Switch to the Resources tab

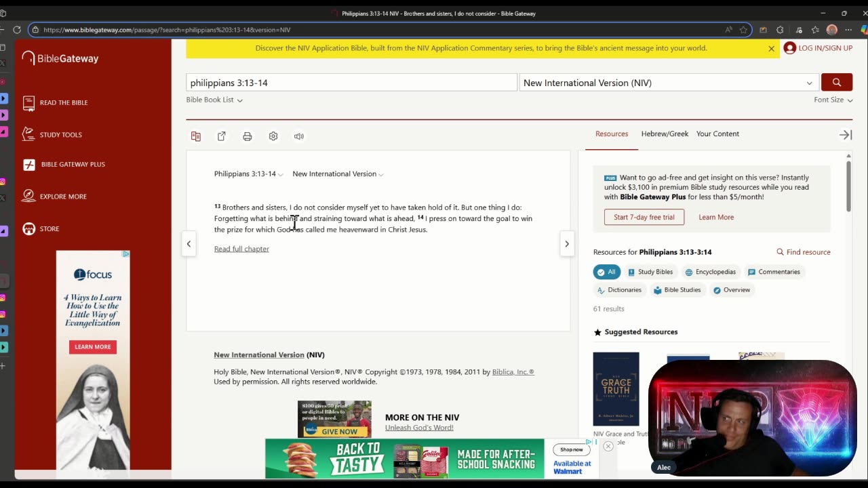point(612,134)
